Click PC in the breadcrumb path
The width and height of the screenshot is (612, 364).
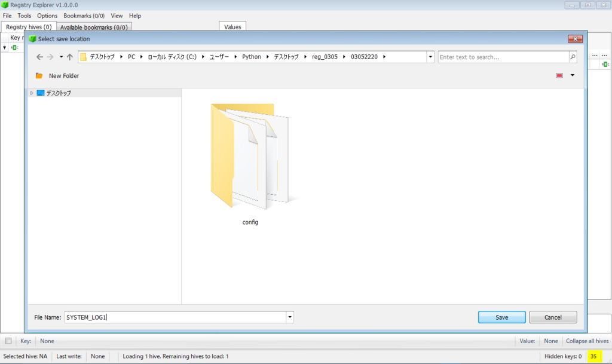[131, 57]
